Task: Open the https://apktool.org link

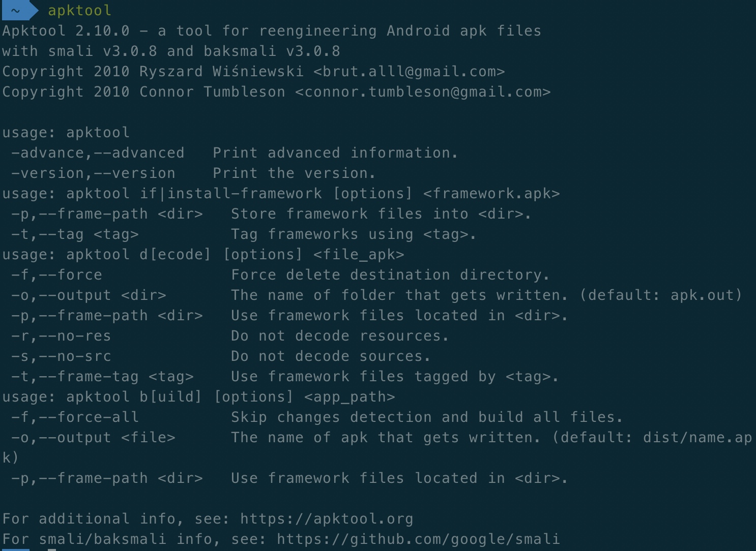Action: tap(327, 519)
